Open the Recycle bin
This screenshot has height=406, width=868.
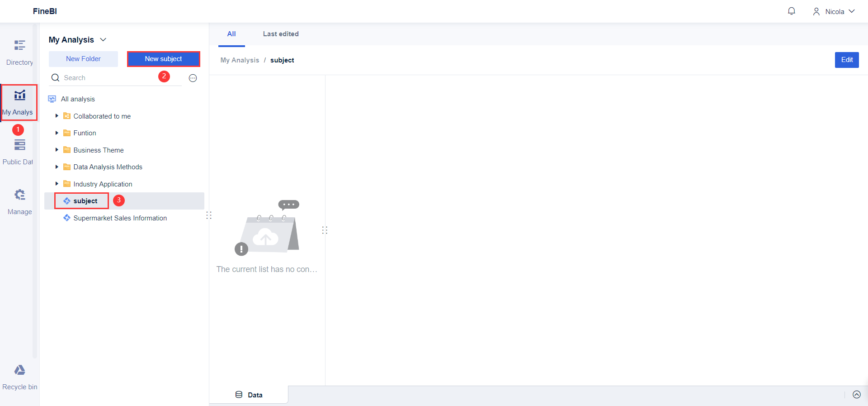pos(19,377)
